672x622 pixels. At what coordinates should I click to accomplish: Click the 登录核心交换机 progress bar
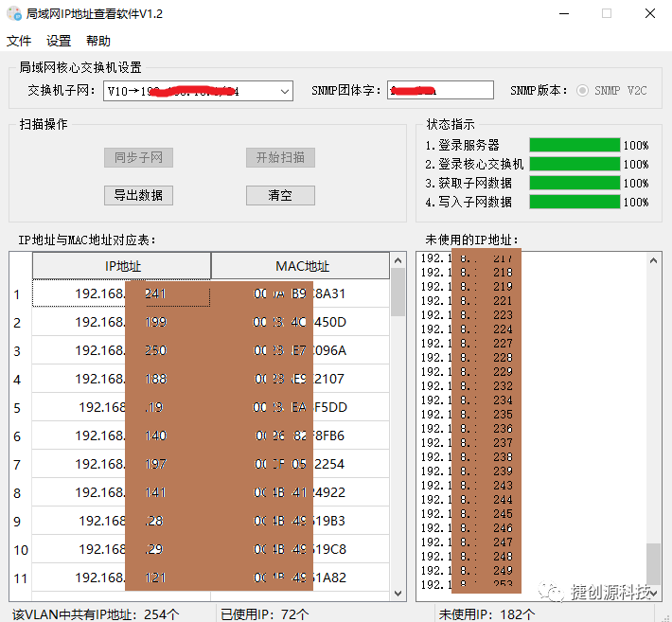(575, 164)
